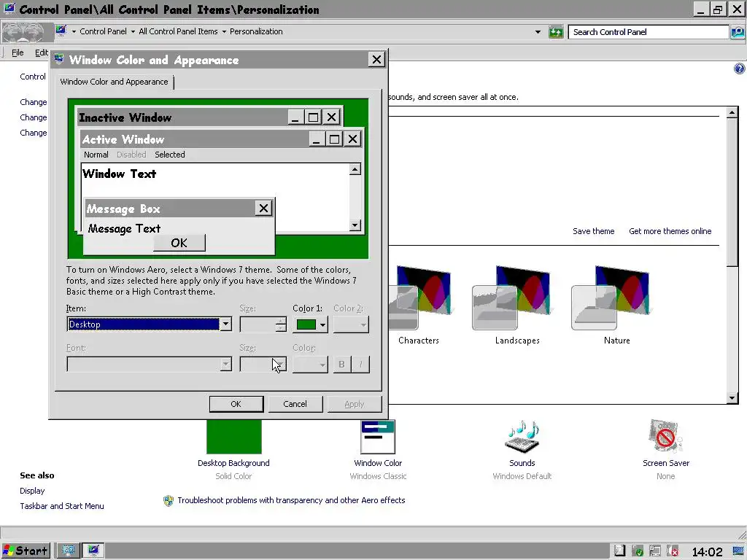Click the address bar Personalization icon

61,31
